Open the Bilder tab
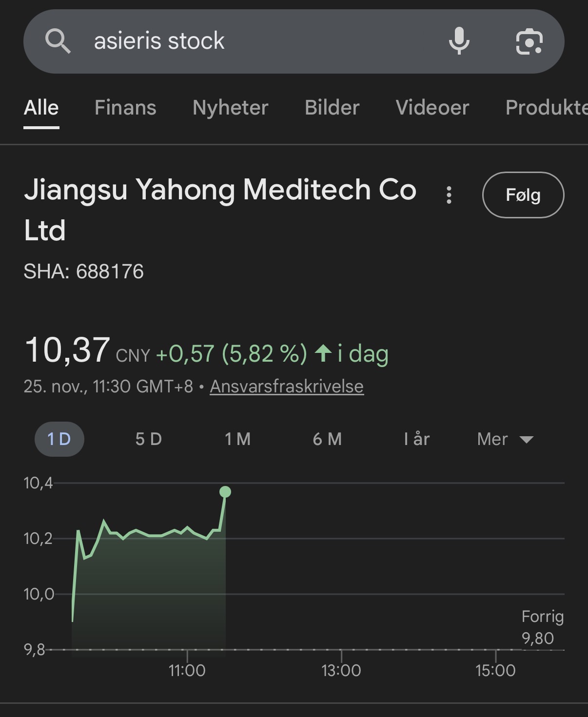 pyautogui.click(x=332, y=108)
